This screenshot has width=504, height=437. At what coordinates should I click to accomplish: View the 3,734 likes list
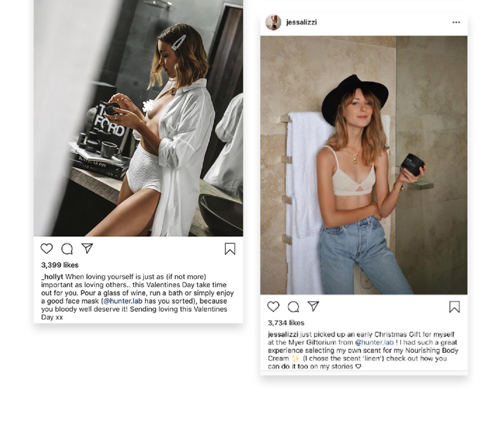coord(286,323)
